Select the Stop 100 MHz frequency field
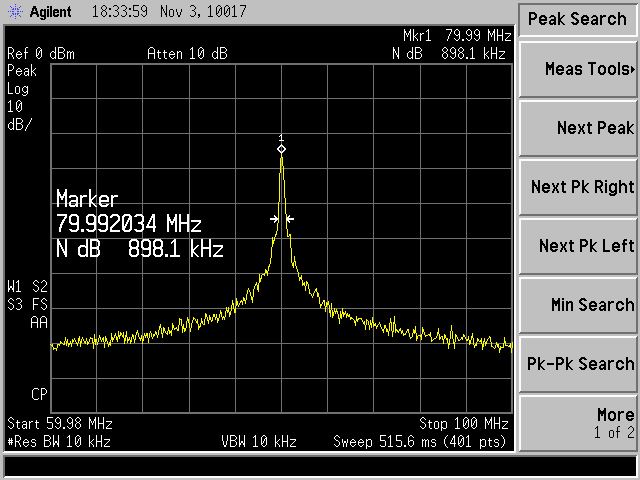The image size is (640, 480). [x=464, y=423]
